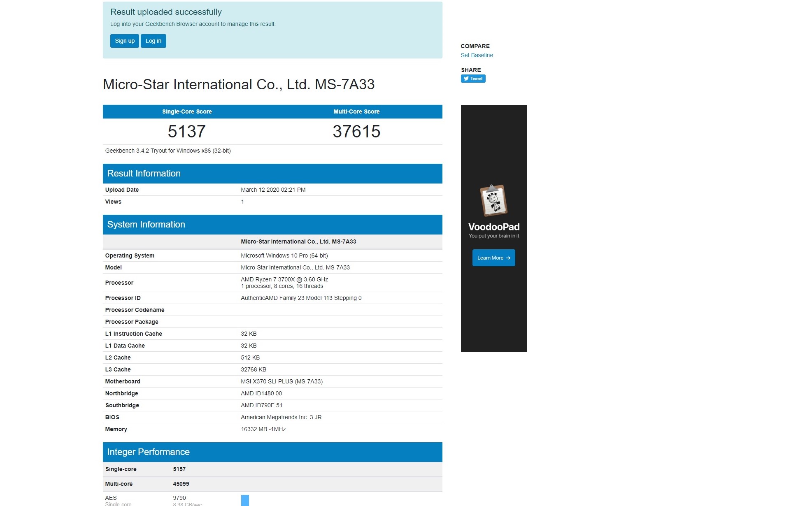Click upload date March 12 2020 value

pos(273,190)
